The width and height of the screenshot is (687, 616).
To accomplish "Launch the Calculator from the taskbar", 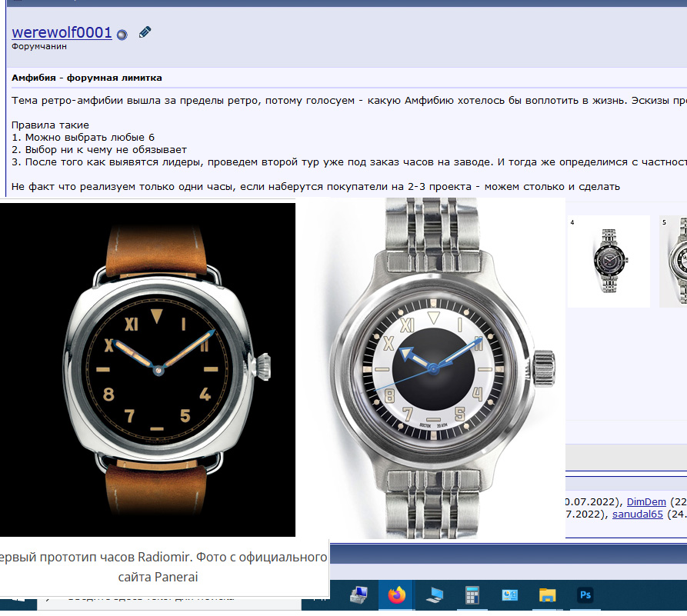I will [x=472, y=595].
